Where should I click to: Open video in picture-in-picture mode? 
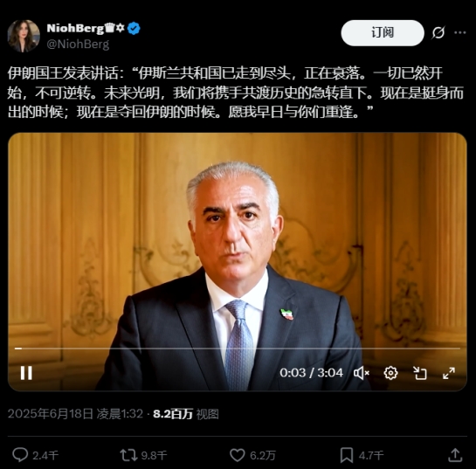(x=420, y=373)
